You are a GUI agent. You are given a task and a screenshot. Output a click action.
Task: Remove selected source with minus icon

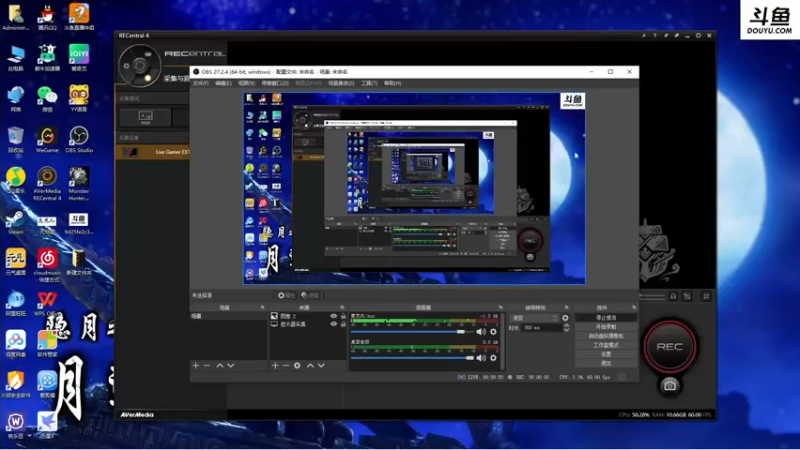286,365
